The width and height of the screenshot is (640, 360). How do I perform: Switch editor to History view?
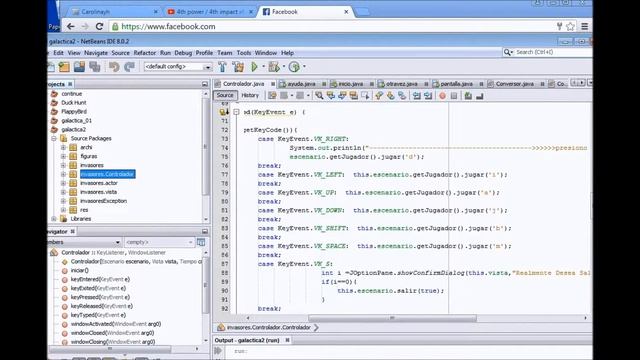(250, 95)
